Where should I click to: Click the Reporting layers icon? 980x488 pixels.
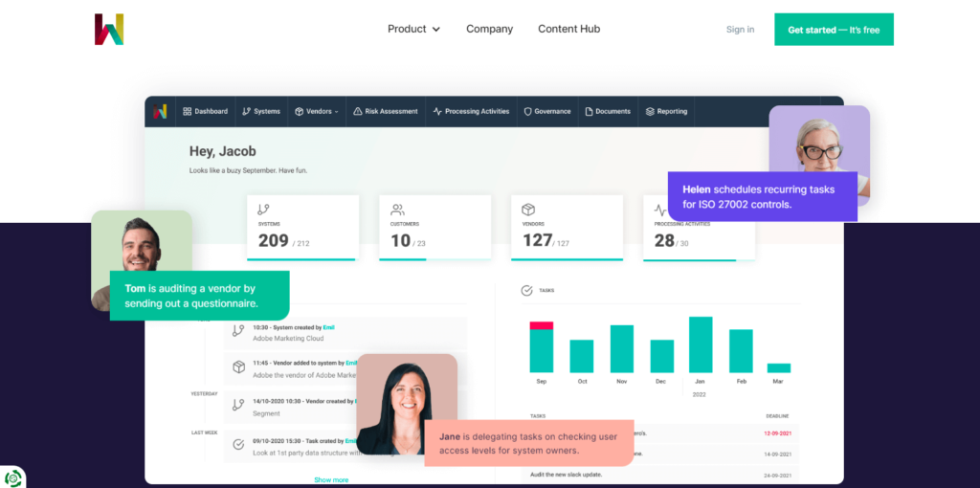[650, 111]
